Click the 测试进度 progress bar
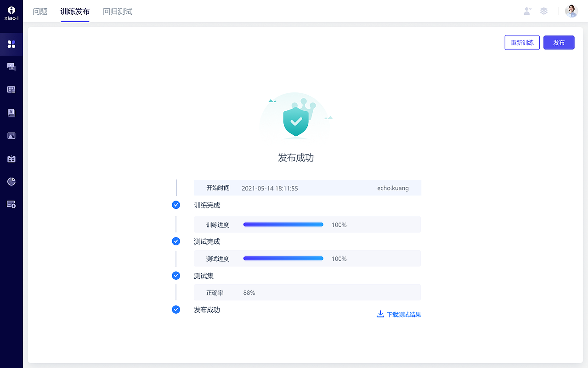Screen dimensions: 588x368 coord(283,259)
